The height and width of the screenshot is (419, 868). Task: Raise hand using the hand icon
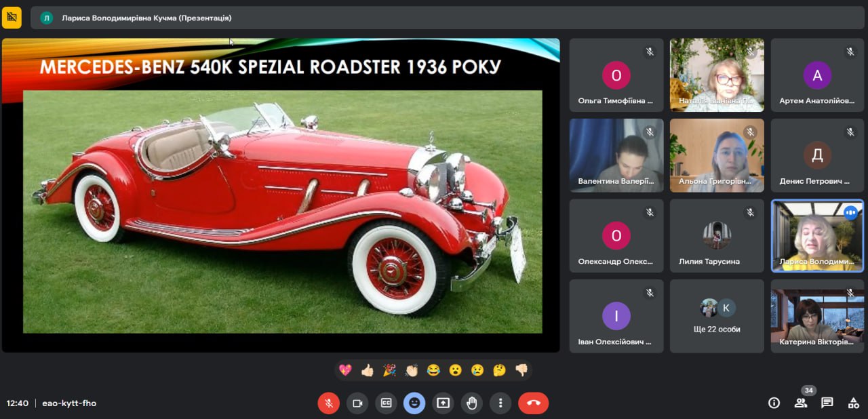[471, 403]
